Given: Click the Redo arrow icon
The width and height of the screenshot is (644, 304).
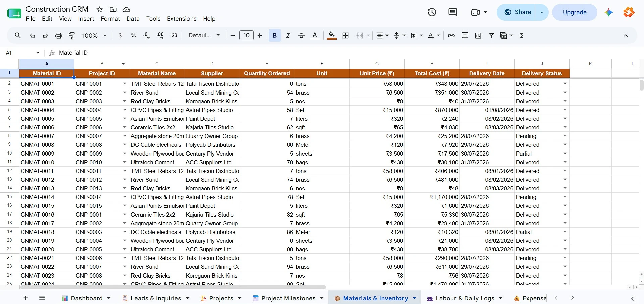Looking at the screenshot, I should (x=45, y=36).
